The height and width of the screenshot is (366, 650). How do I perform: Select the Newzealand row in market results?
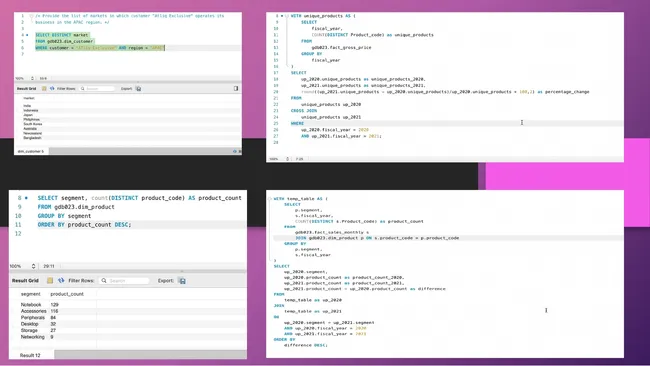(32, 133)
